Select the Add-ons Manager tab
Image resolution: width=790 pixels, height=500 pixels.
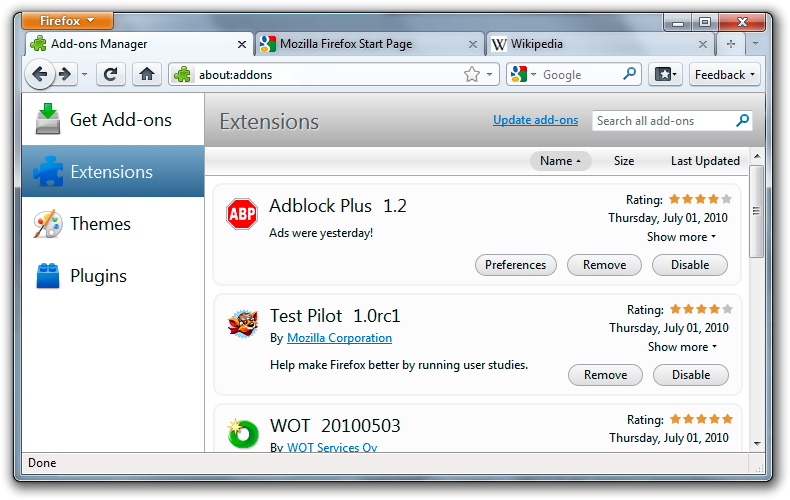(139, 44)
